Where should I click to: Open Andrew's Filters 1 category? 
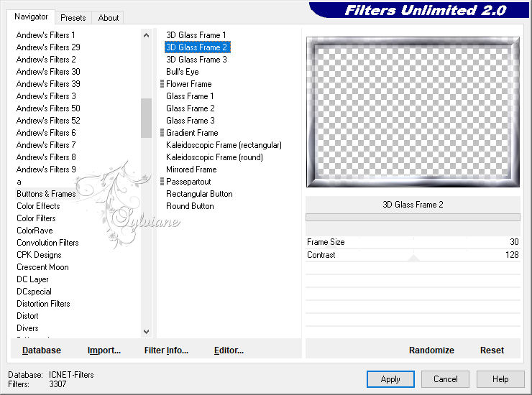click(x=45, y=35)
